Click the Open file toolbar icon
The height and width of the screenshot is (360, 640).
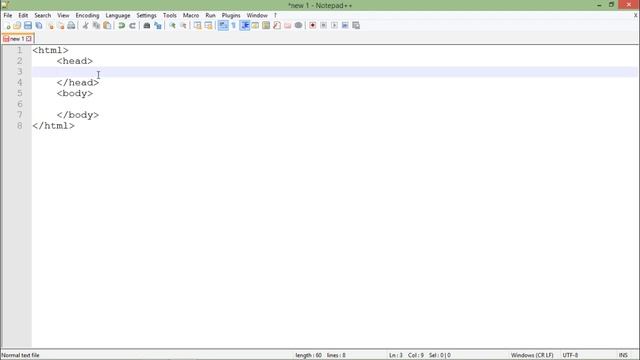coord(17,26)
